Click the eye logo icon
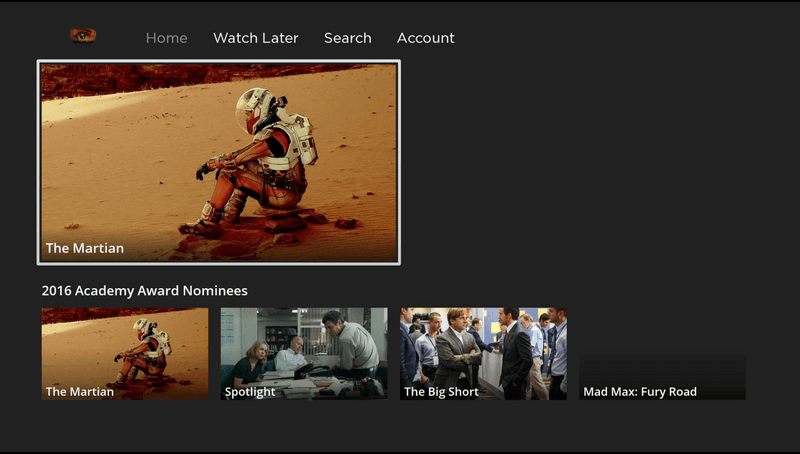The image size is (800, 454). coord(83,36)
